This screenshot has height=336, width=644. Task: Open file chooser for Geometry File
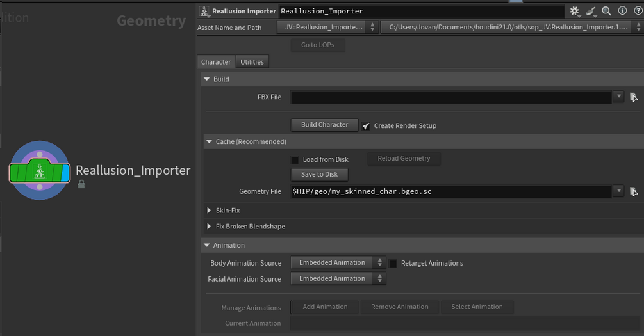(634, 191)
